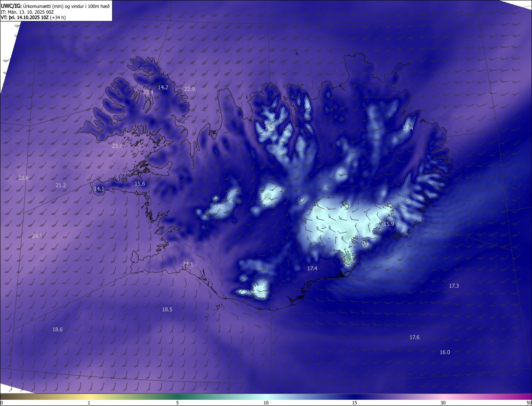532x406 pixels.
Task: Click the 18.5 value label on the map
Action: [x=167, y=309]
